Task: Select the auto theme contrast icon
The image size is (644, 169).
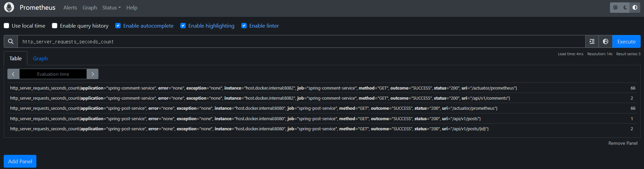Action: point(635,7)
